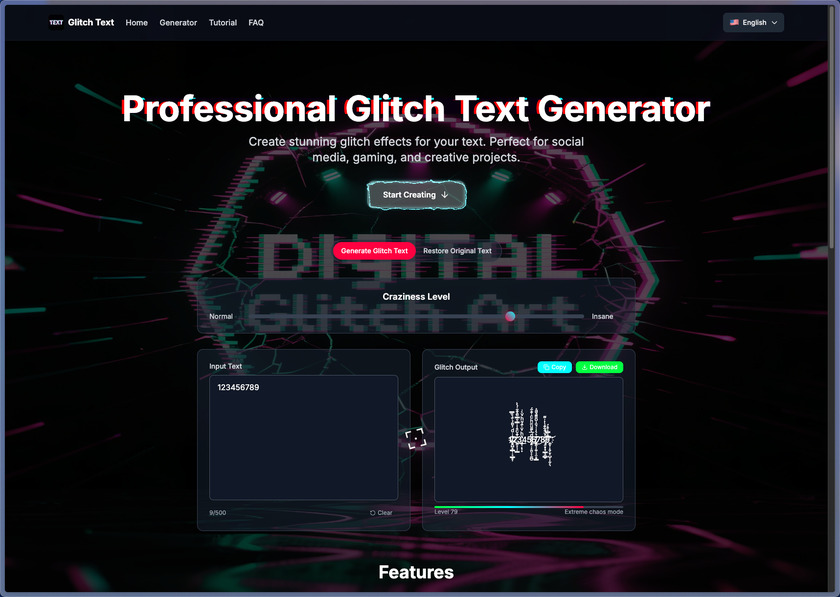Click the glitched text in the output box
840x597 pixels.
coord(530,434)
